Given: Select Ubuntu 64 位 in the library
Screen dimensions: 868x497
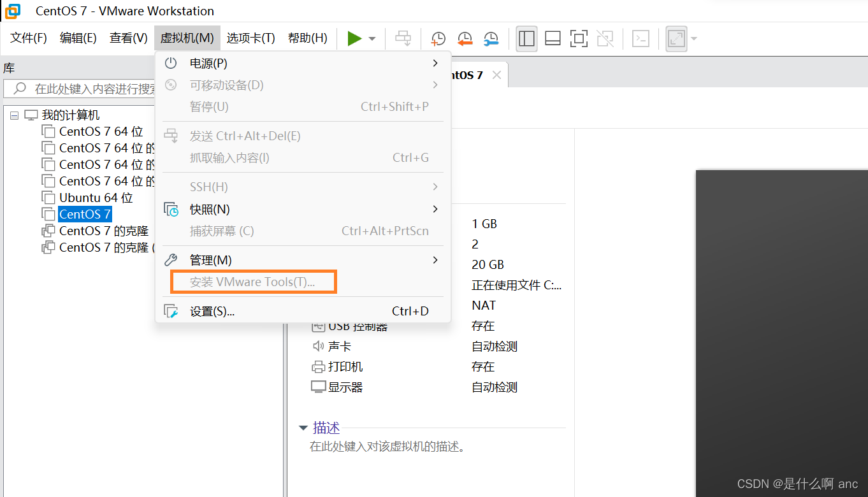Looking at the screenshot, I should (96, 198).
